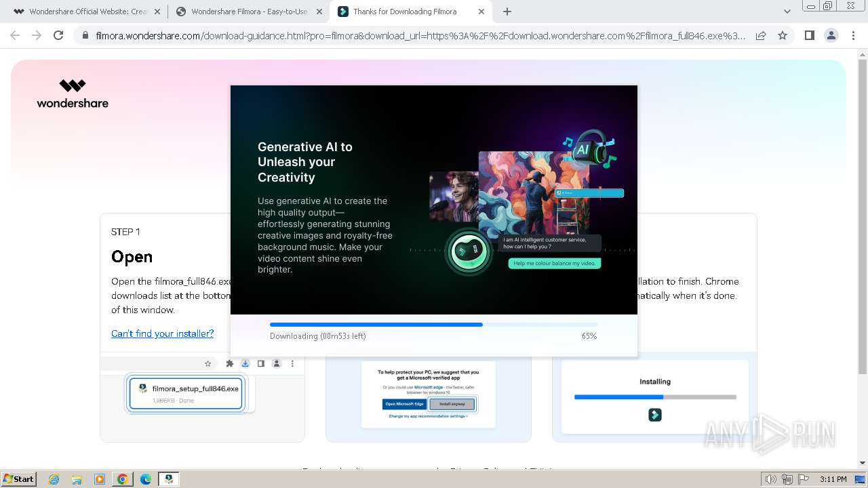Open File Explorer from the taskbar
This screenshot has height=488, width=868.
tap(77, 479)
